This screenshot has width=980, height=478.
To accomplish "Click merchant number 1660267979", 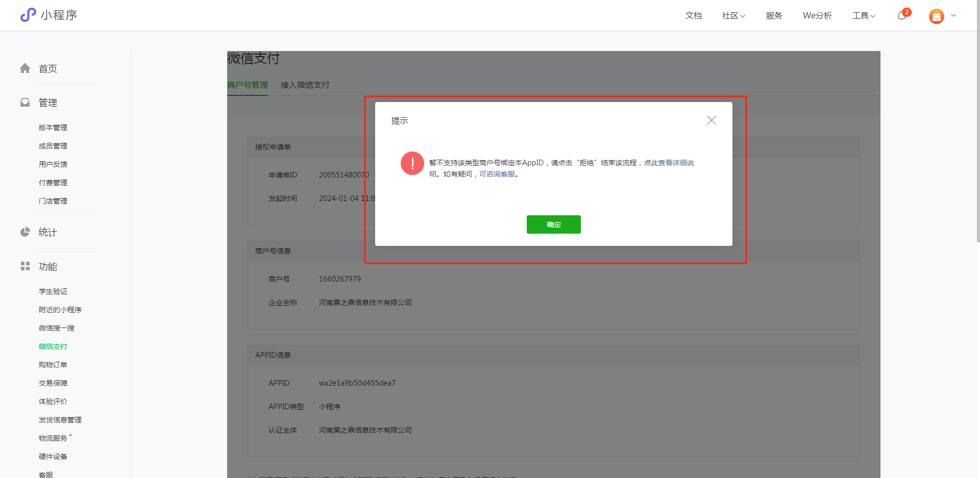I will point(340,279).
